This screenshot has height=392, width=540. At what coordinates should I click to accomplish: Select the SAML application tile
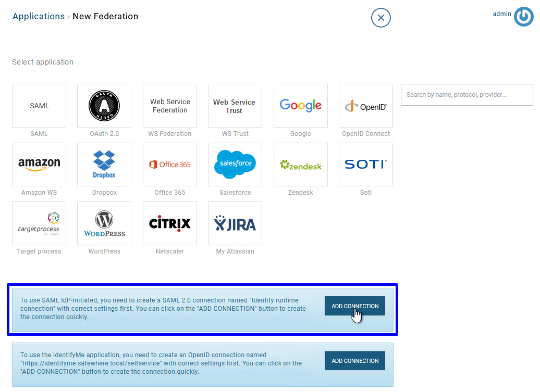tap(39, 106)
